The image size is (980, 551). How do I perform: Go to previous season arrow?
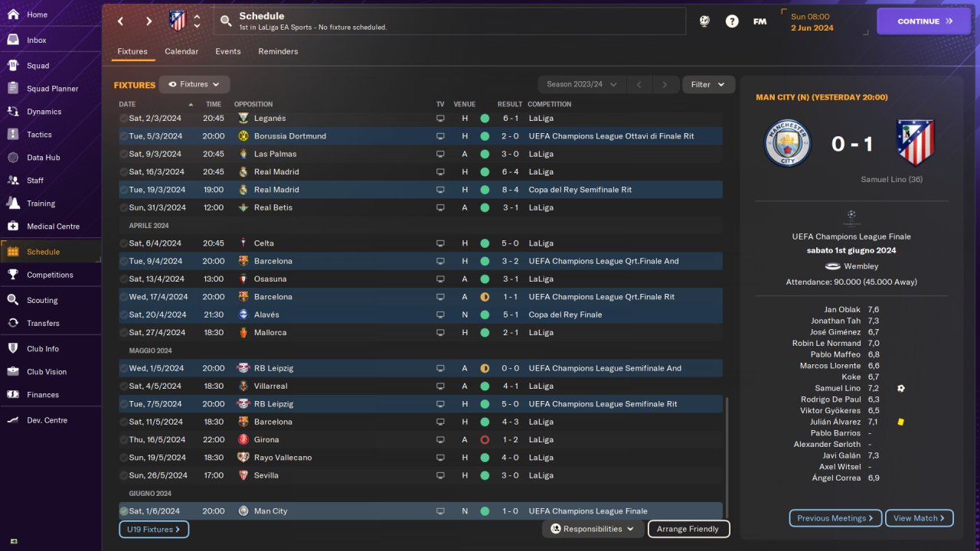639,84
